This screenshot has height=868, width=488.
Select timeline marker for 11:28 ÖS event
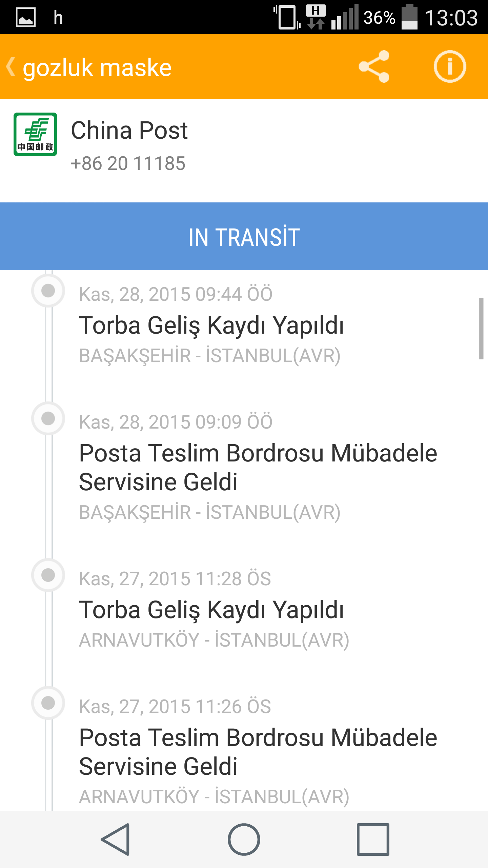point(48,575)
